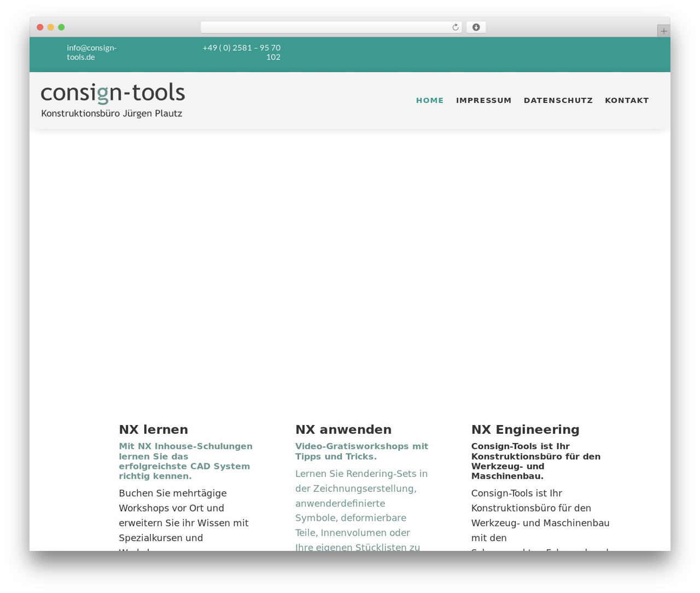
Task: Click the 'Konstruktionsbüro Jürgen Plautz' tagline
Action: click(x=112, y=114)
